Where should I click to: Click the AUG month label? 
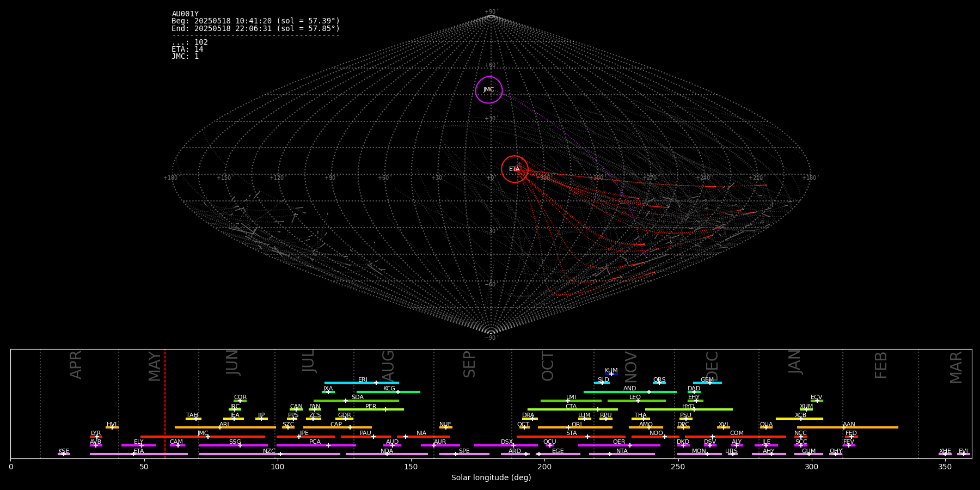point(388,365)
